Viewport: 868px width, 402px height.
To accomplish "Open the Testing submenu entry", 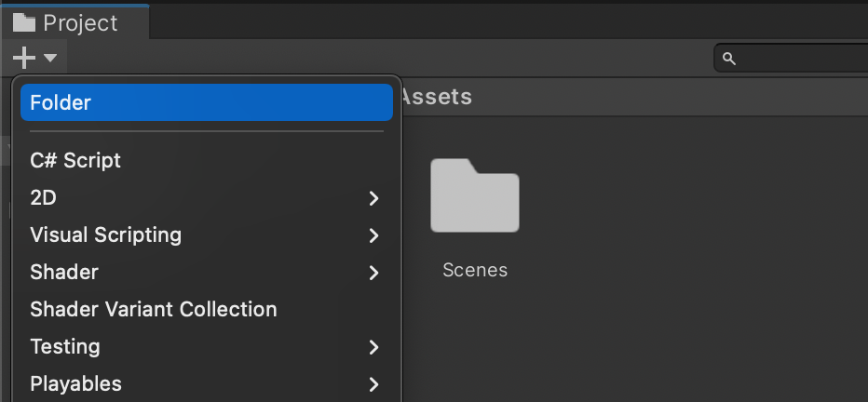I will click(x=65, y=346).
